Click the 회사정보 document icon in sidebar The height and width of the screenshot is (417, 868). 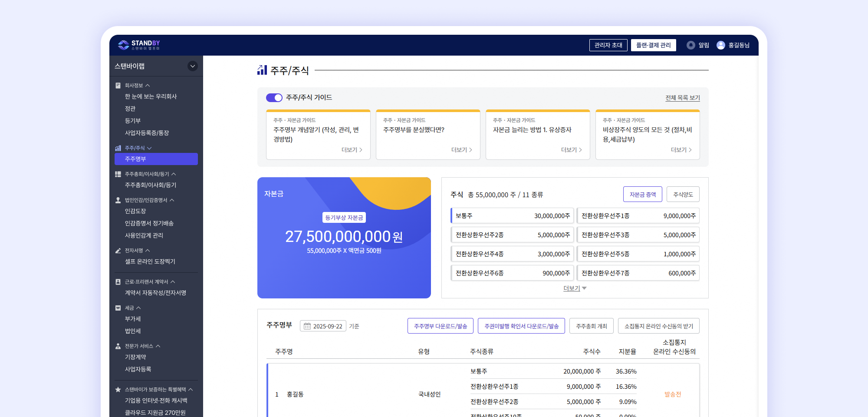point(118,86)
